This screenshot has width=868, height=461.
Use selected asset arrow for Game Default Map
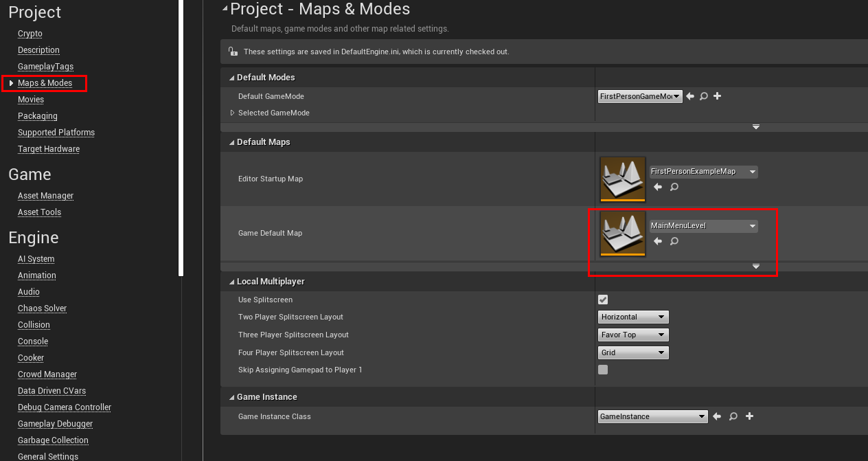tap(658, 241)
